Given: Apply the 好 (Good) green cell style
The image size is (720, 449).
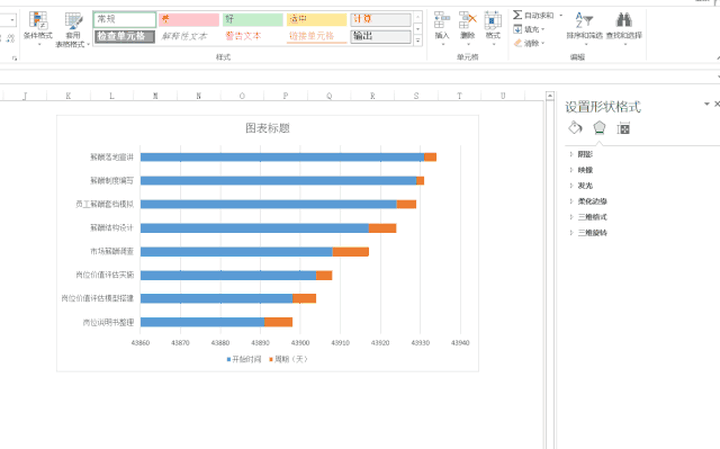Looking at the screenshot, I should pos(253,19).
